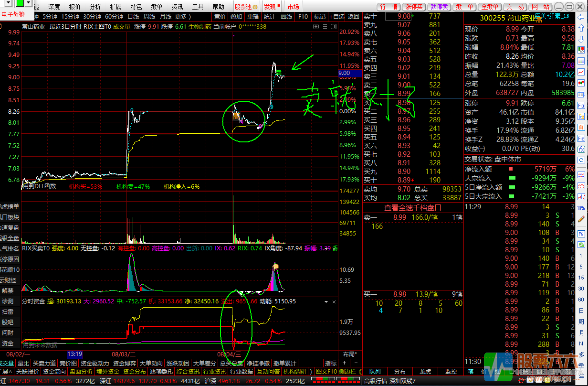Switch to the 监控 panel tab
588x386 pixels.
pos(451,371)
